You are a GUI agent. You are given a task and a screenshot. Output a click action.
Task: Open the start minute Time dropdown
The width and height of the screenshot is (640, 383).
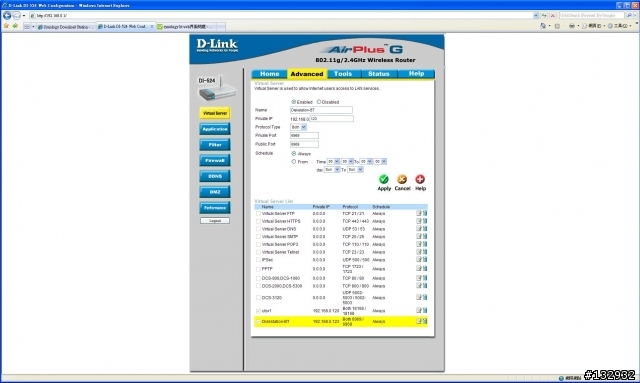[347, 161]
